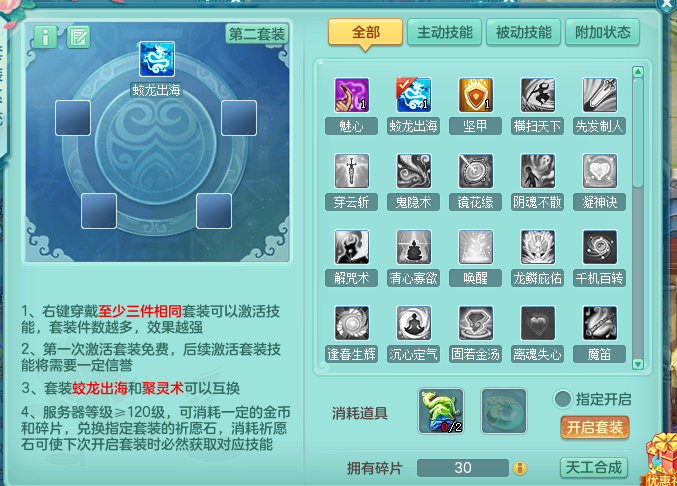Enable the 指定开启 radio option
Screen dimensions: 677x486
(x=563, y=399)
